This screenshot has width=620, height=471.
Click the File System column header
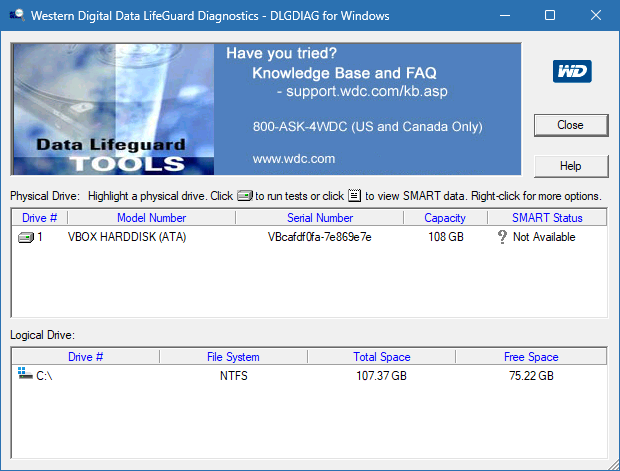233,357
